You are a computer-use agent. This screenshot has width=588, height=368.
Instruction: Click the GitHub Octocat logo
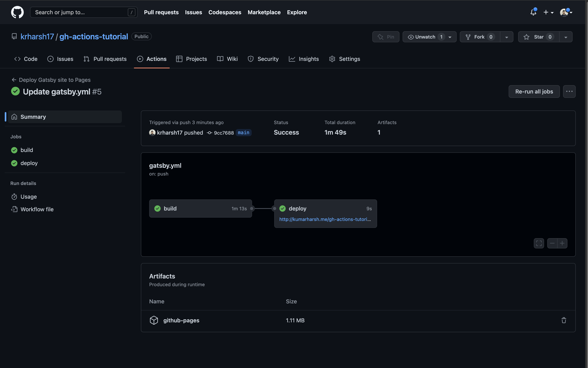click(x=17, y=12)
